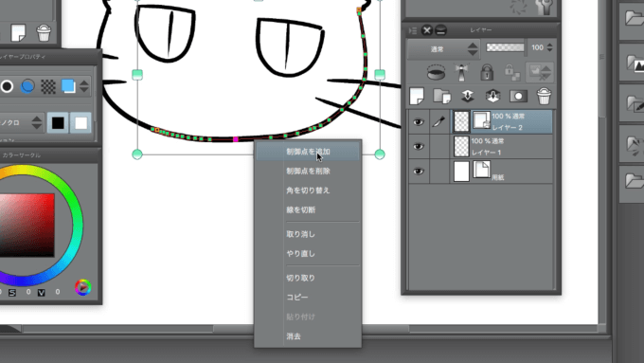The image size is (644, 363).
Task: Enable the layer color blue square effect
Action: point(68,86)
